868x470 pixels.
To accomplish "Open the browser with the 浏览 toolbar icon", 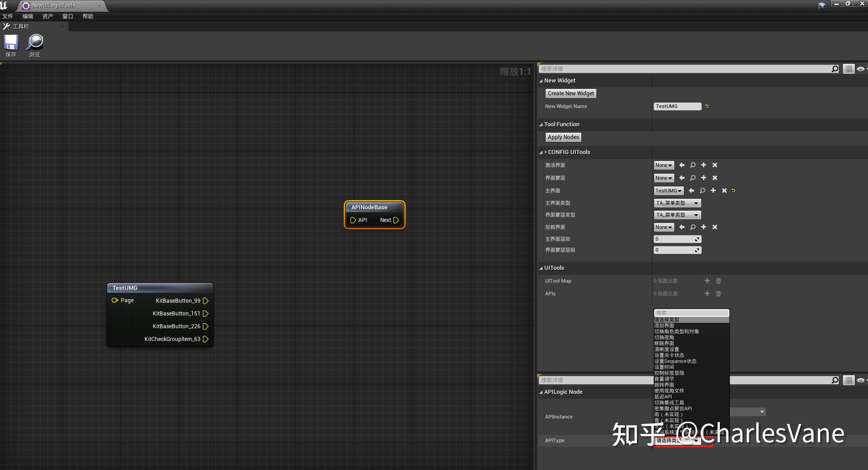I will pyautogui.click(x=34, y=45).
